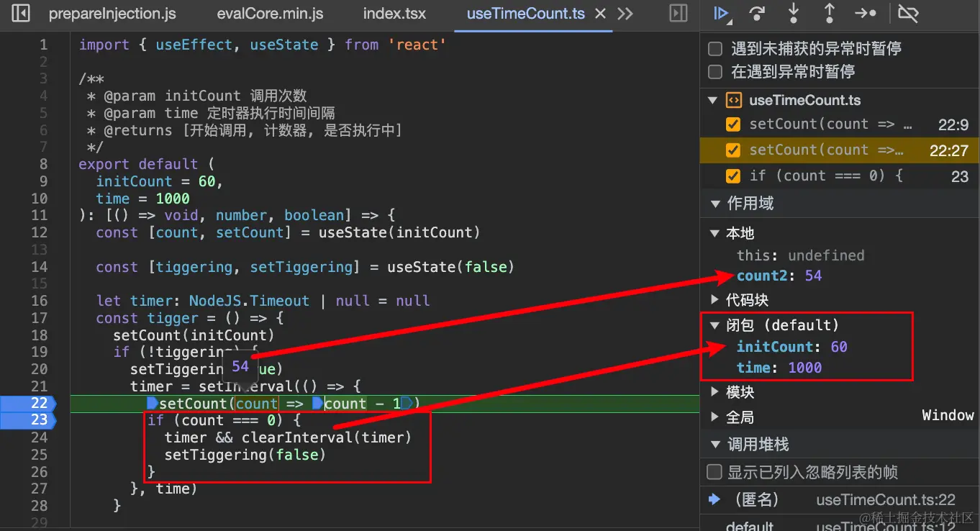Jump to the breakpoint location 22:9

pos(953,125)
